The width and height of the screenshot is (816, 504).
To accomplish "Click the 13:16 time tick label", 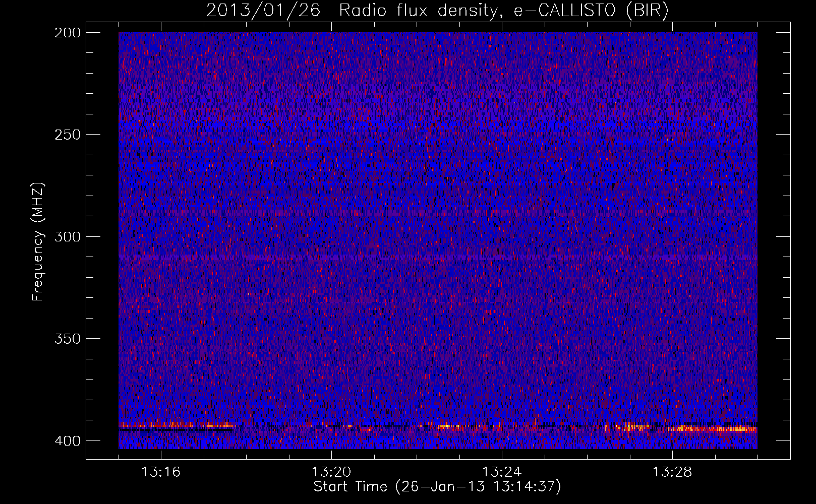I will coord(161,472).
